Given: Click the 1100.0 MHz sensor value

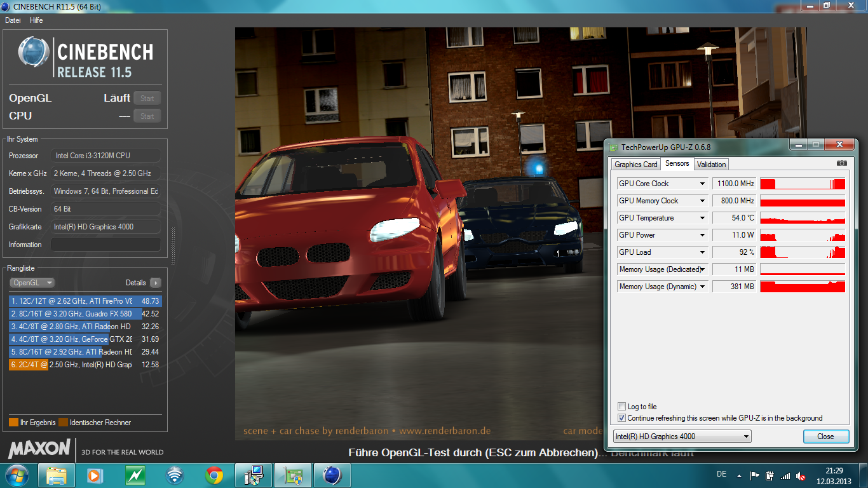Looking at the screenshot, I should point(734,184).
